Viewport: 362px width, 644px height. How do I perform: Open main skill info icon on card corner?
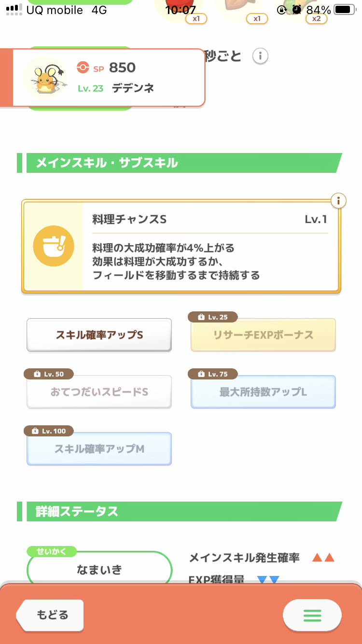pyautogui.click(x=339, y=200)
